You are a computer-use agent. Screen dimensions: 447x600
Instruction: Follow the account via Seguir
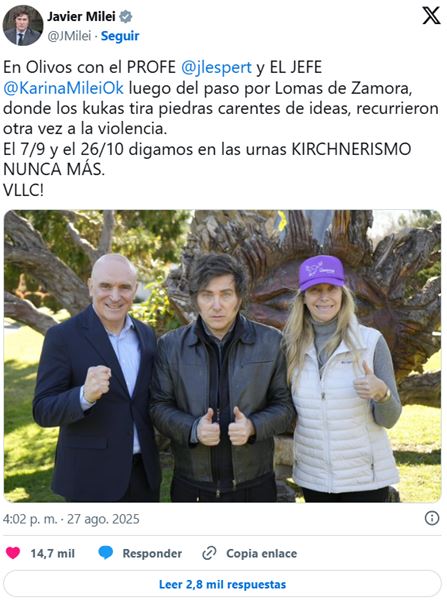pyautogui.click(x=120, y=36)
